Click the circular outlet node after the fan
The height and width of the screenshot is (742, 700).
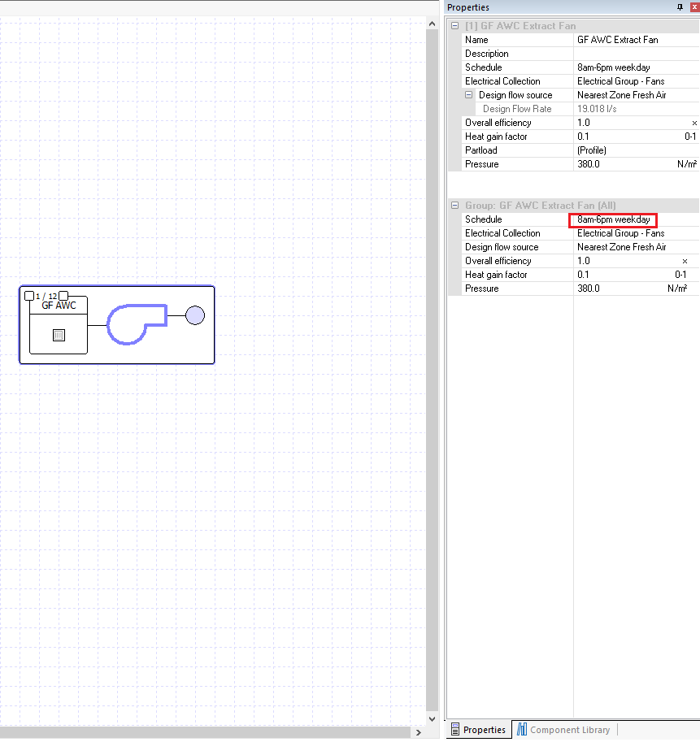point(195,315)
